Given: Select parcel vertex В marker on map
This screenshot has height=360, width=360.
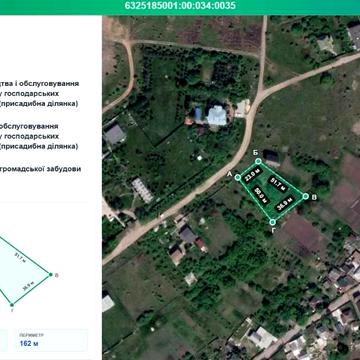Looking at the screenshot, I should [x=306, y=196].
